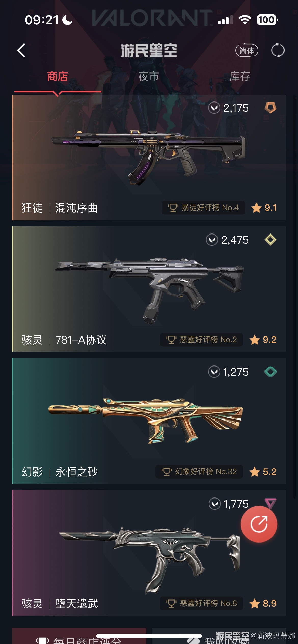Open the 暴徒好评榜 No.4 ranking badge
298x644 pixels.
(x=203, y=208)
